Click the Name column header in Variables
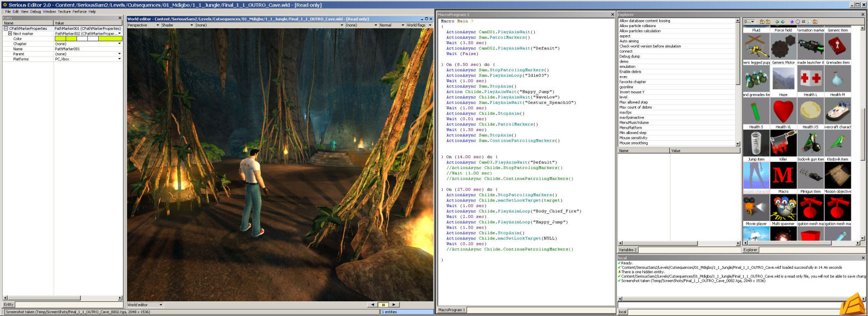Screen dimensions: 868x316 click(644, 151)
